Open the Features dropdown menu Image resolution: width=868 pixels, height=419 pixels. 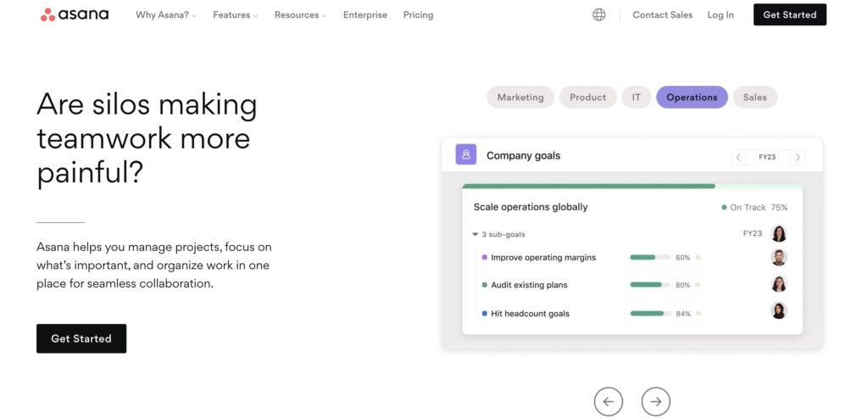pyautogui.click(x=236, y=15)
